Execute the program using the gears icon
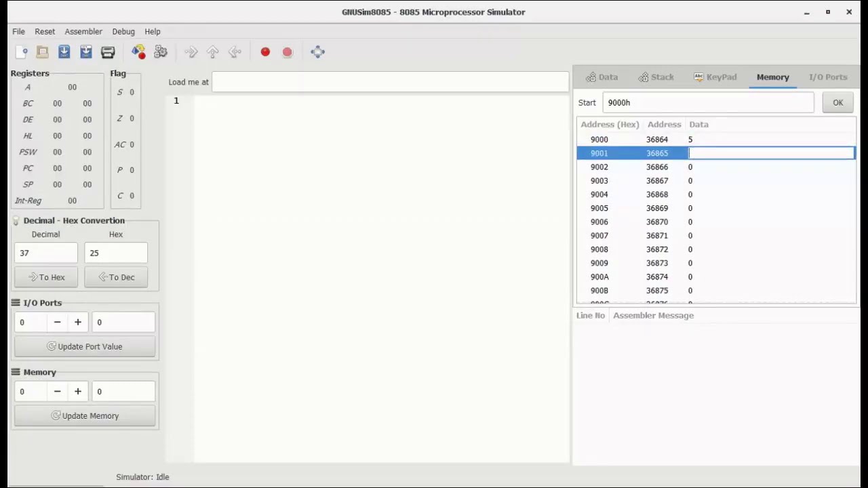 [161, 52]
